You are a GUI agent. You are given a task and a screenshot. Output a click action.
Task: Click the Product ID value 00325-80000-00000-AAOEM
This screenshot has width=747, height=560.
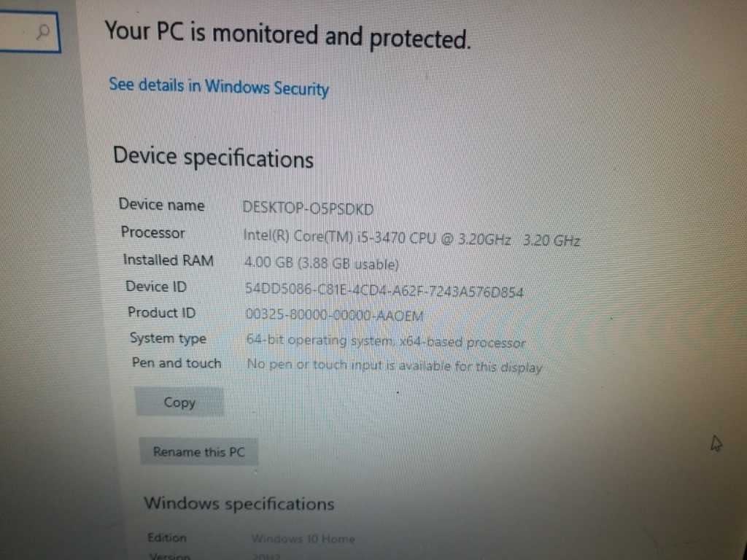[x=334, y=315]
